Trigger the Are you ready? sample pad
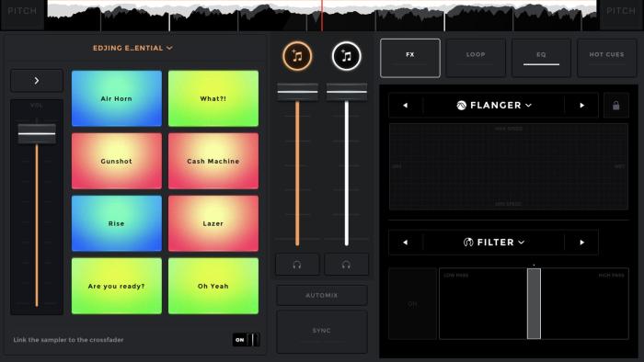Screen dimensions: 644x362 pyautogui.click(x=117, y=286)
